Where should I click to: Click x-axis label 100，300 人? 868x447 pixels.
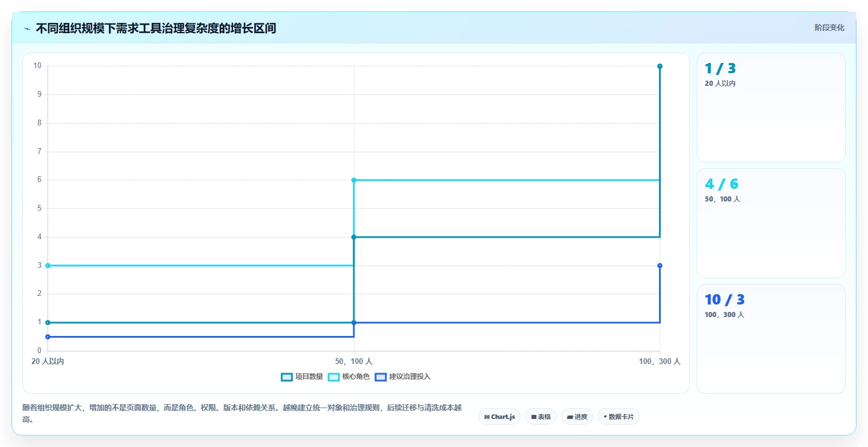[660, 362]
